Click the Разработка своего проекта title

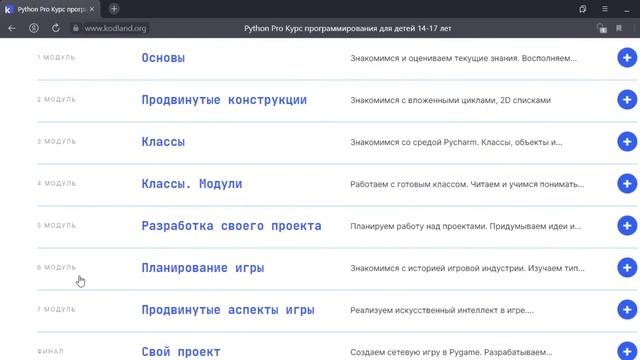[231, 226]
